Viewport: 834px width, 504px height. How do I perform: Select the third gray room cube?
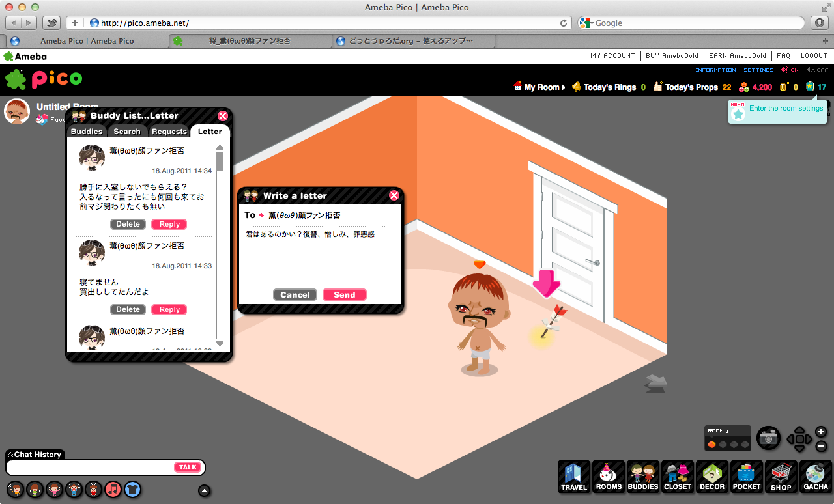[x=734, y=444]
